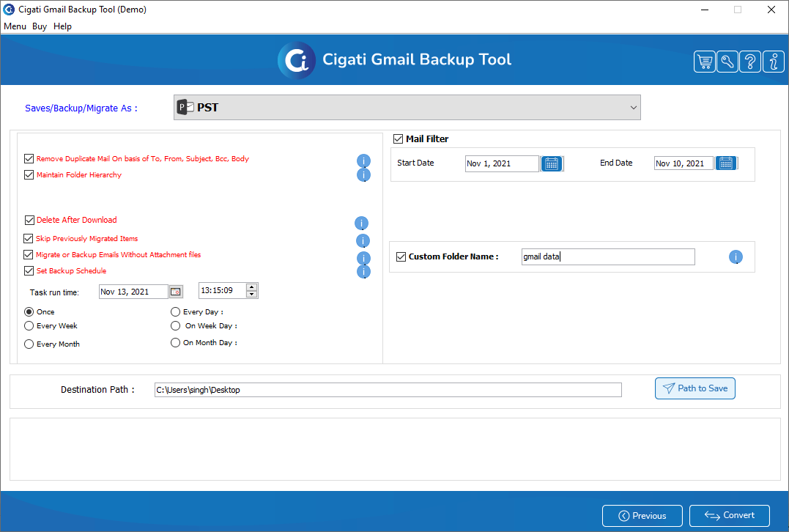This screenshot has width=789, height=532.
Task: Click the info about icon in header
Action: coord(774,62)
